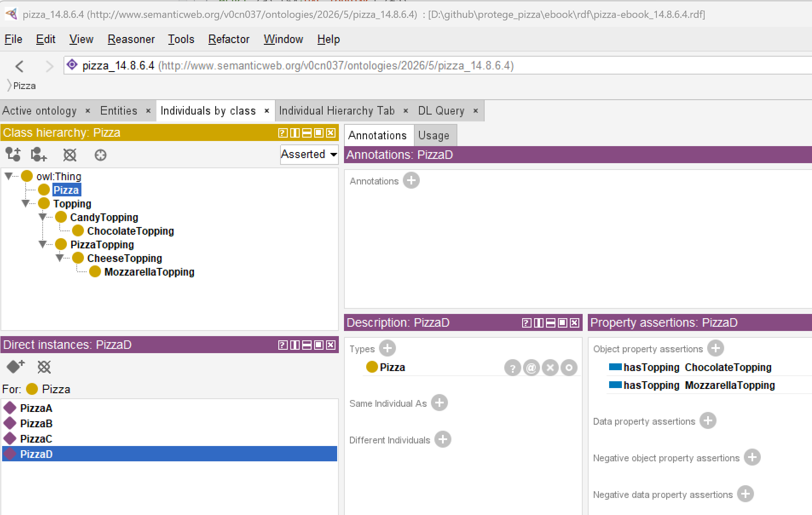Add a Same Individual As entry
This screenshot has width=812, height=515.
pyautogui.click(x=439, y=403)
